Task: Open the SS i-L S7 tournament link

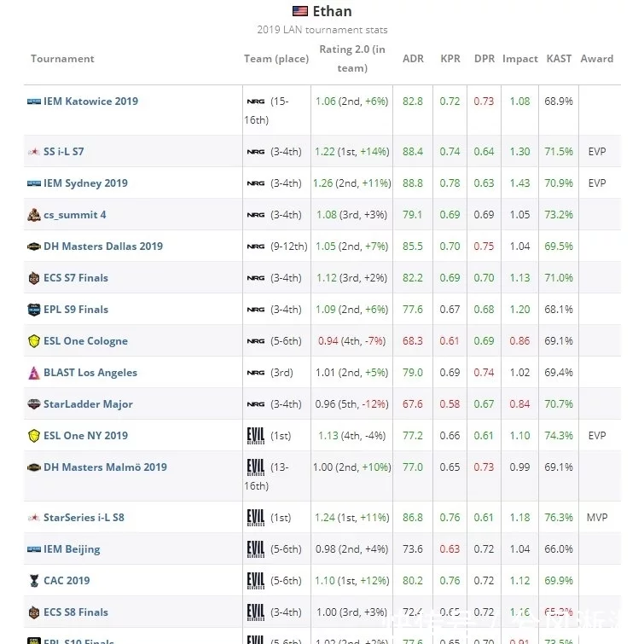Action: tap(64, 152)
